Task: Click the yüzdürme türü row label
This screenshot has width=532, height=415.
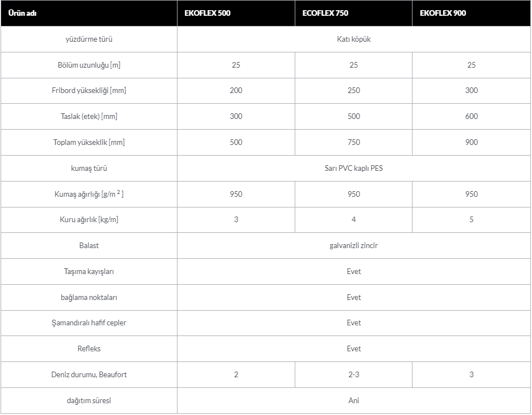Action: point(89,39)
